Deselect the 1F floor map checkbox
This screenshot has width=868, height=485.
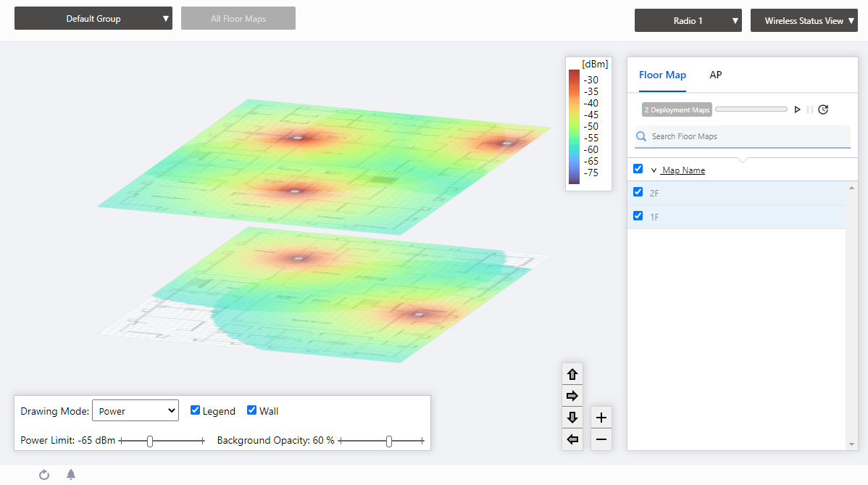[x=638, y=216]
